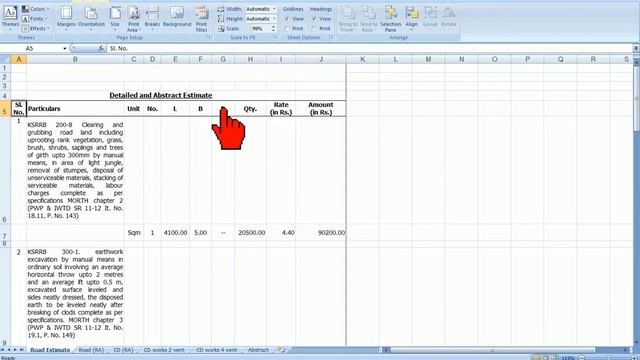Toggle Gridlines Print checkbox
Image resolution: width=640 pixels, height=360 pixels.
[287, 29]
